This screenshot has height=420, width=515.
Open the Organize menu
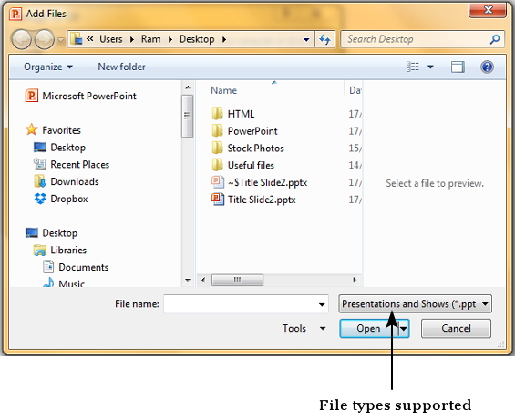[x=48, y=67]
